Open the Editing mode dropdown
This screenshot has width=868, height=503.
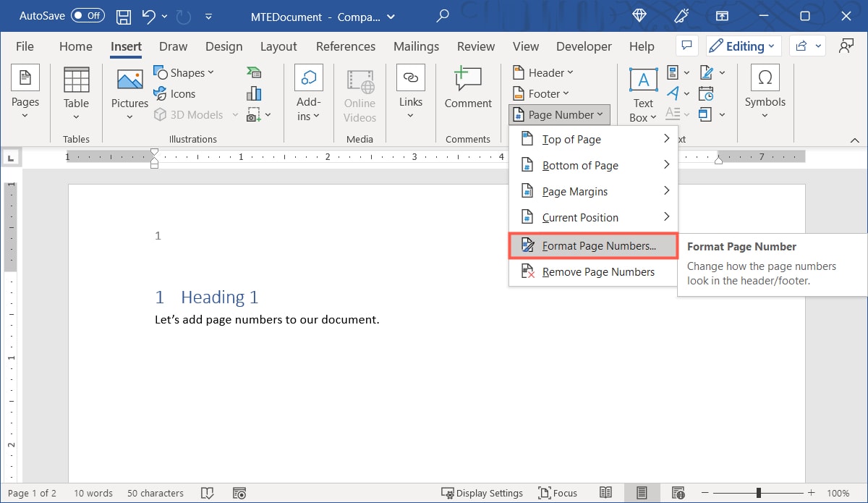click(743, 46)
